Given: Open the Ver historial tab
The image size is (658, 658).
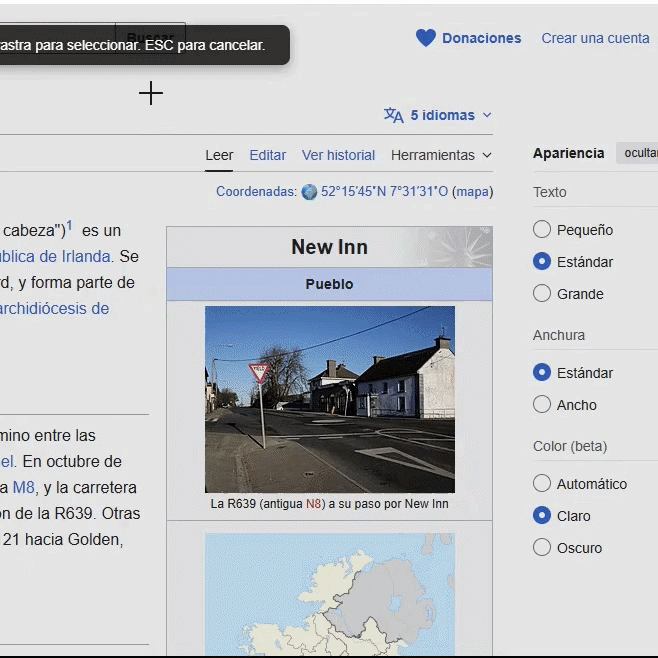Looking at the screenshot, I should [x=338, y=155].
